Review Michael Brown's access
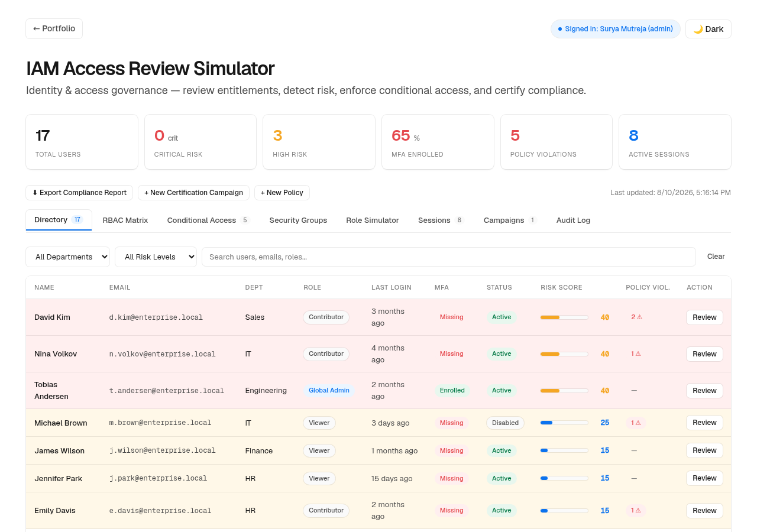Image resolution: width=757 pixels, height=532 pixels. pyautogui.click(x=704, y=423)
